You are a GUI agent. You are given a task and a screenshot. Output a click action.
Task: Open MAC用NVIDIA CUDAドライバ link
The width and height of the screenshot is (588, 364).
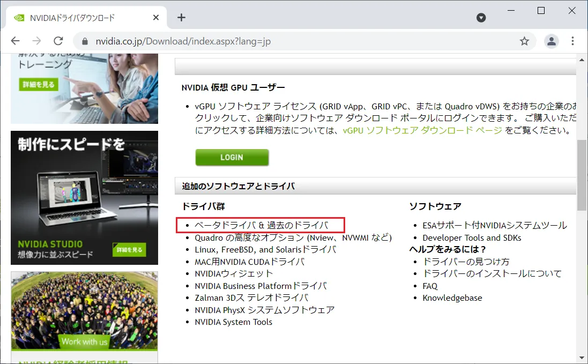coord(249,262)
